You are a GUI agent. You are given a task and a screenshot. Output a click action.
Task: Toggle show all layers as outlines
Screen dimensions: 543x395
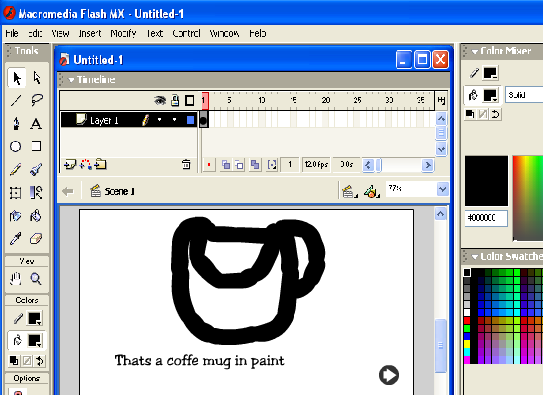point(189,100)
